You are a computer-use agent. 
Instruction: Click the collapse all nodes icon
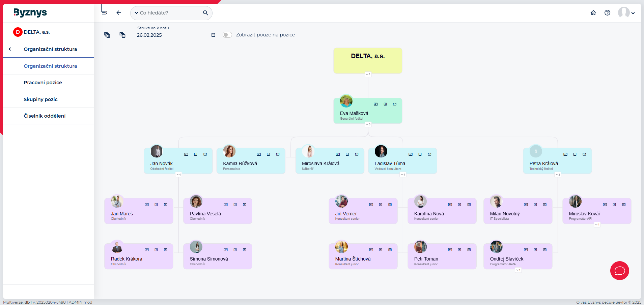122,35
